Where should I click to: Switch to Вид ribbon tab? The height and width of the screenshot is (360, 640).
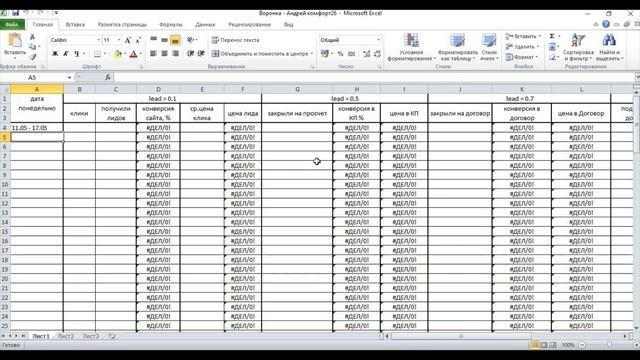coord(289,24)
